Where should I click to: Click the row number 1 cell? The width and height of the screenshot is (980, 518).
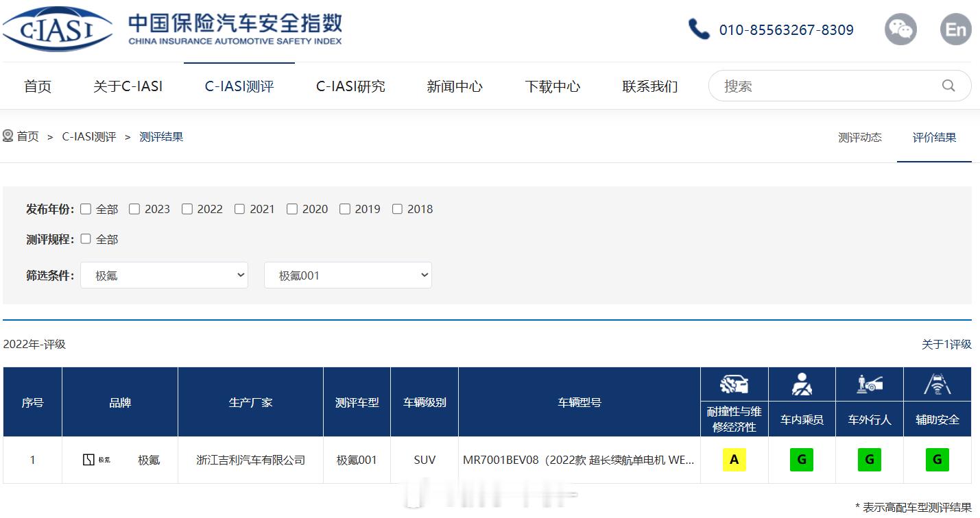32,460
